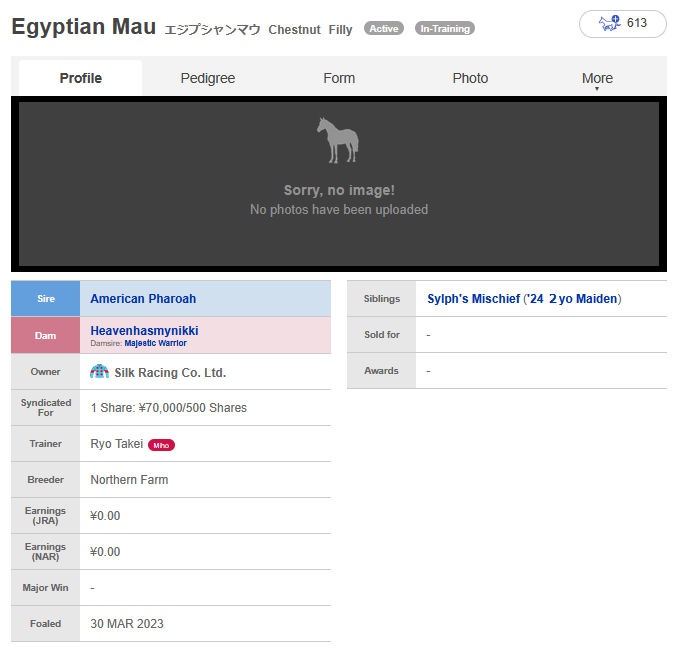Open sire American Pharoah link
The height and width of the screenshot is (651, 685).
point(143,299)
